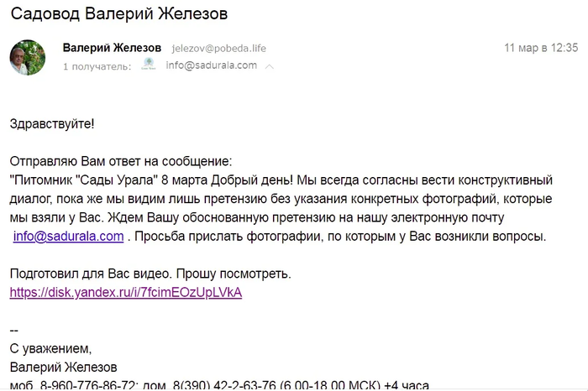This screenshot has width=588, height=391.
Task: Click the greeting "Здравствуйте!"
Action: [52, 124]
